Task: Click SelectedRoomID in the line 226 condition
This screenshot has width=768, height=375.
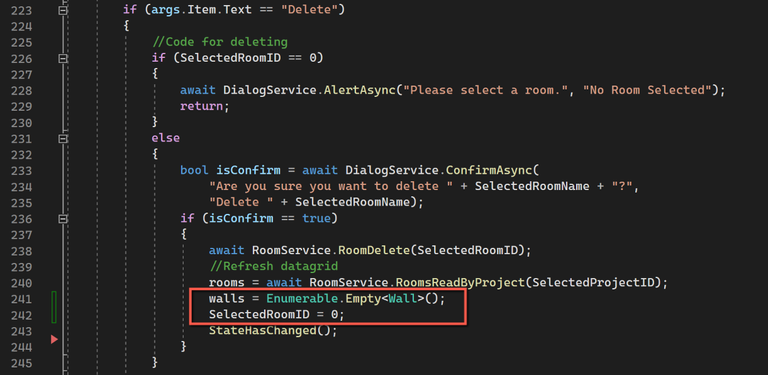Action: (231, 58)
